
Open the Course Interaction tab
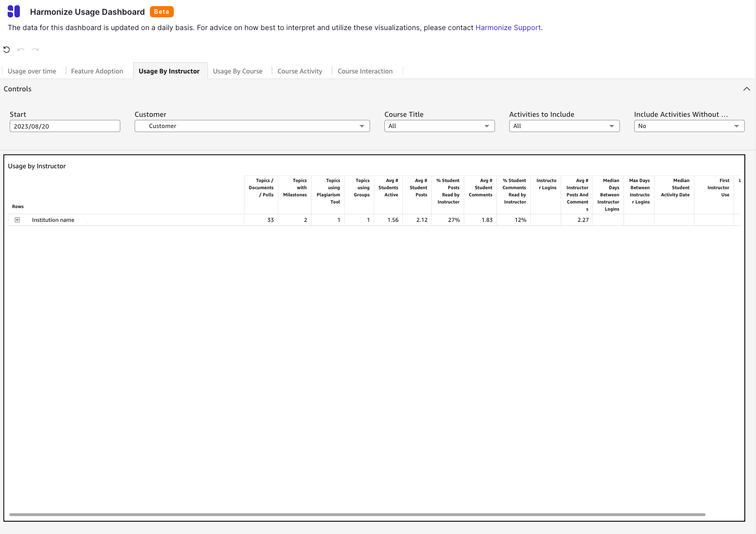tap(365, 71)
